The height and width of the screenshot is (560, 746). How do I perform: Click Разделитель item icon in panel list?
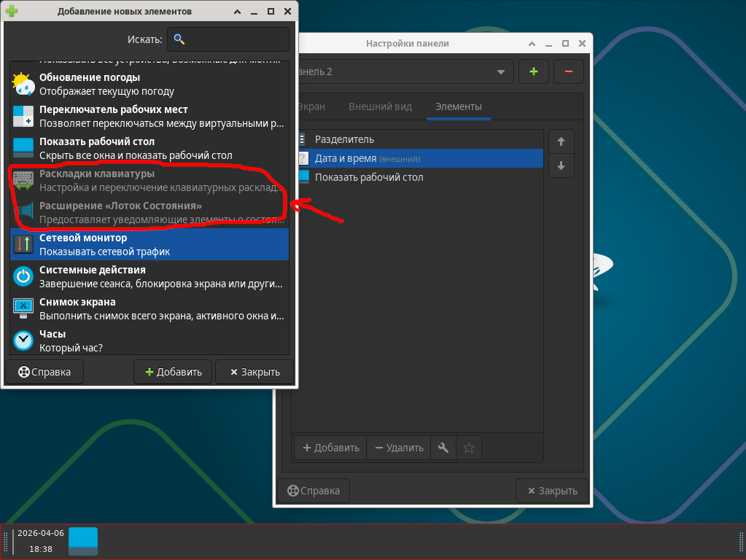click(x=303, y=139)
